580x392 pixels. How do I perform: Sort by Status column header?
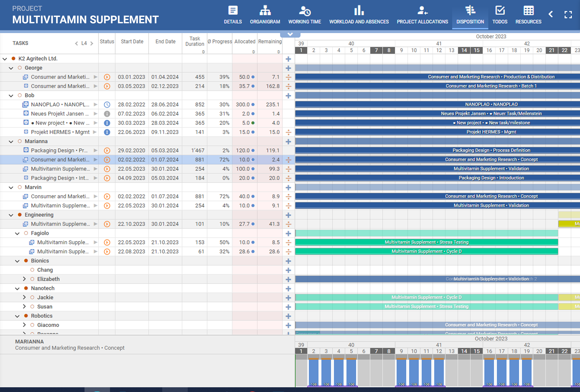coord(107,42)
